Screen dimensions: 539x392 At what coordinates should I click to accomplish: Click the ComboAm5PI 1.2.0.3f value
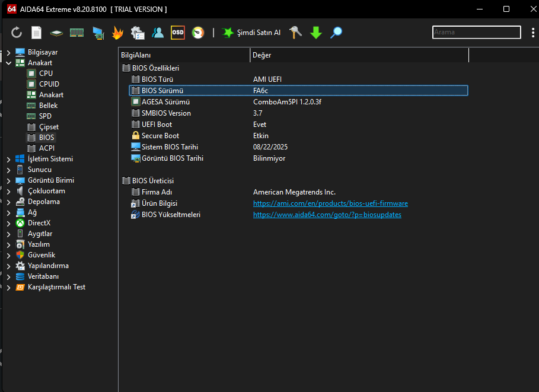pyautogui.click(x=287, y=102)
